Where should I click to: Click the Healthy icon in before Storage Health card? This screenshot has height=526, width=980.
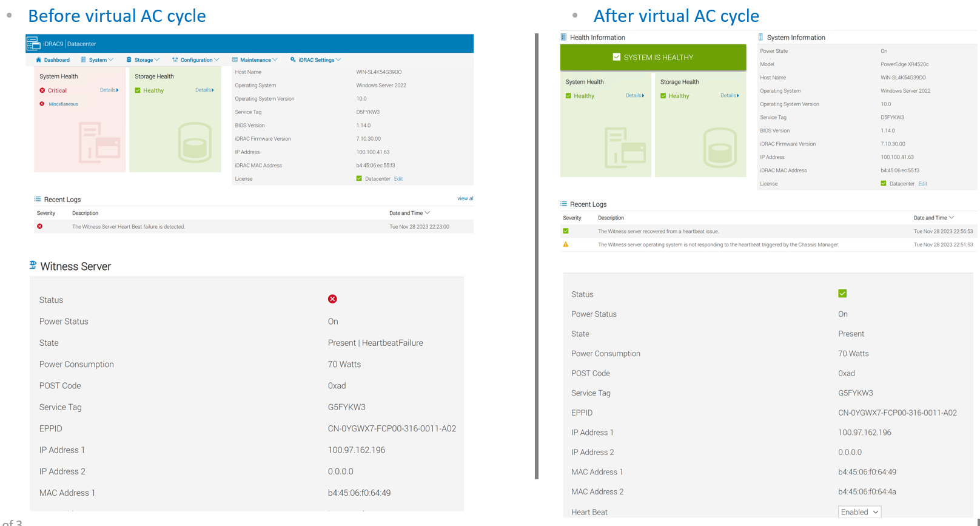coord(138,90)
